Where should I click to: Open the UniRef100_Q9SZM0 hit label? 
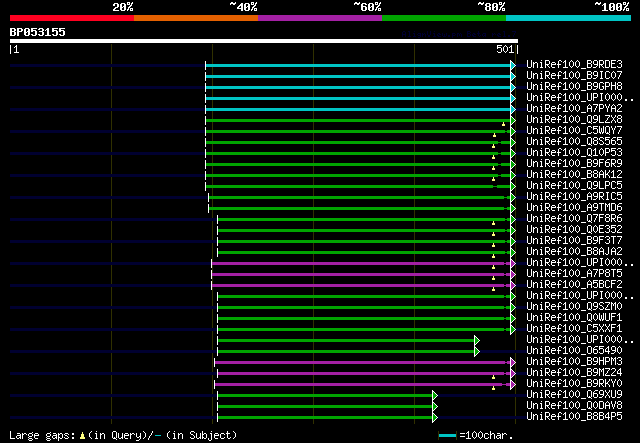(x=574, y=307)
